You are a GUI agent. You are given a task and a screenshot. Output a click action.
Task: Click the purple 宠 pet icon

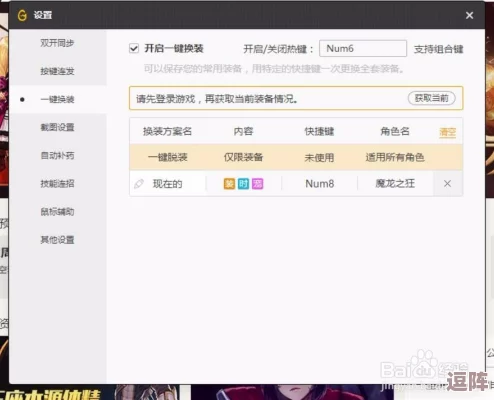pos(257,184)
